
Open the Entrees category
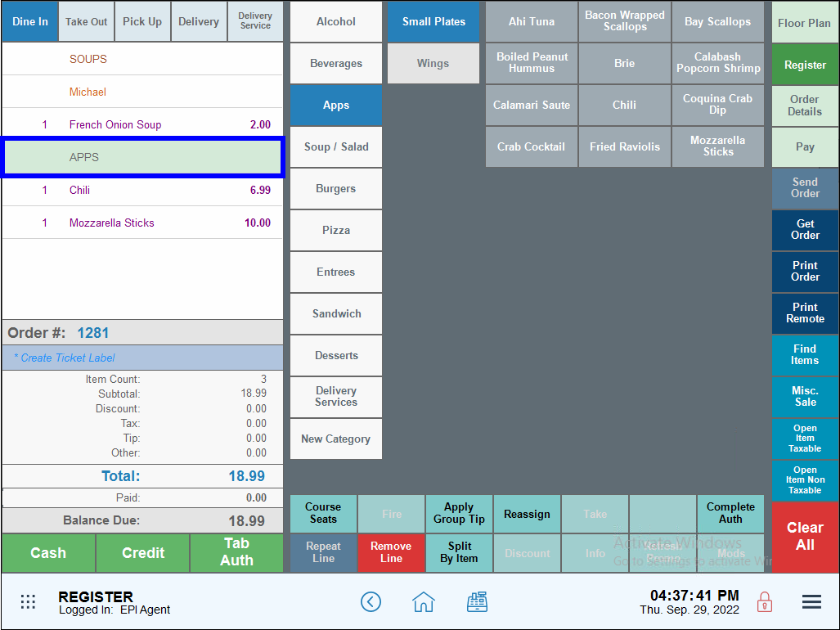(x=336, y=272)
